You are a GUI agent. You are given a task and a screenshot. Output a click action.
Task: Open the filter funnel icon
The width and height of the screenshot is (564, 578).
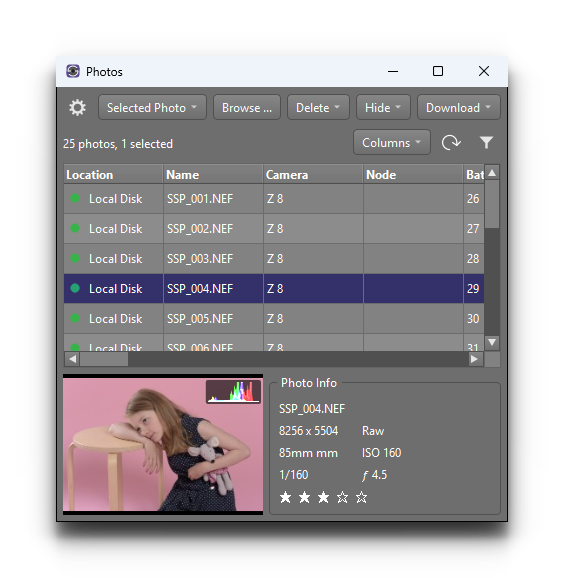tap(486, 142)
